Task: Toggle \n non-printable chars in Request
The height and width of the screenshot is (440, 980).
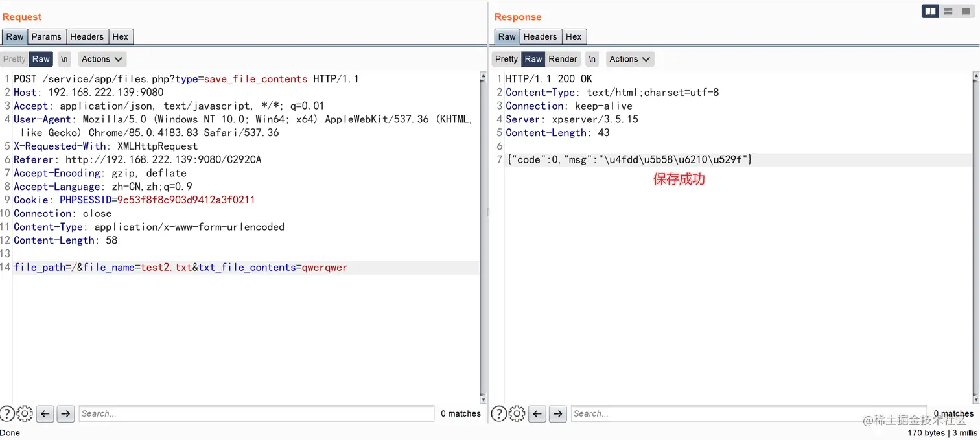Action: pos(64,59)
